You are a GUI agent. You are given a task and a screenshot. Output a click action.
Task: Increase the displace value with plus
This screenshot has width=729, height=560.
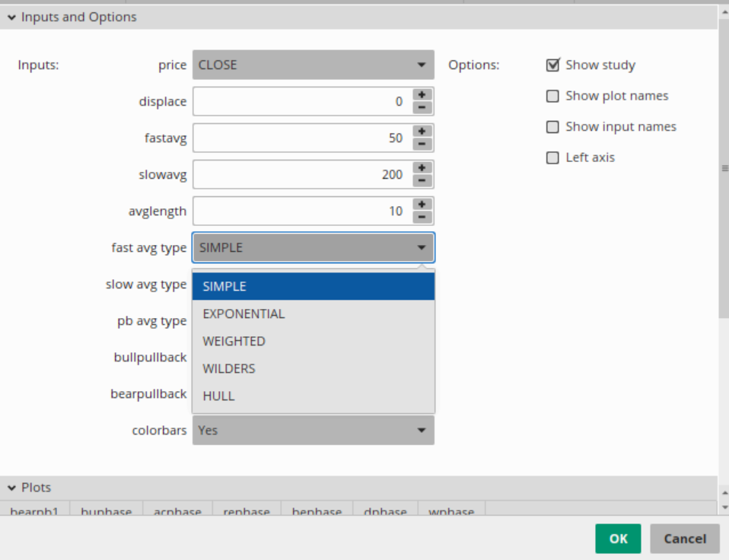tap(422, 95)
